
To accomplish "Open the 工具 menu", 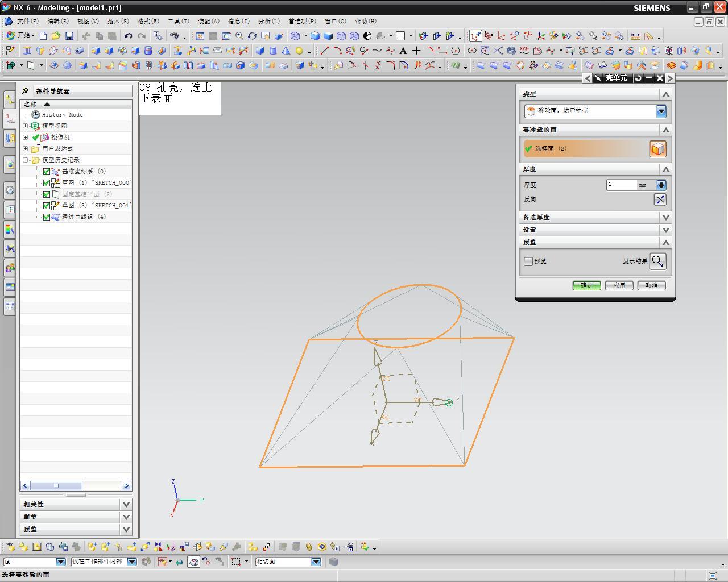I will (x=178, y=21).
